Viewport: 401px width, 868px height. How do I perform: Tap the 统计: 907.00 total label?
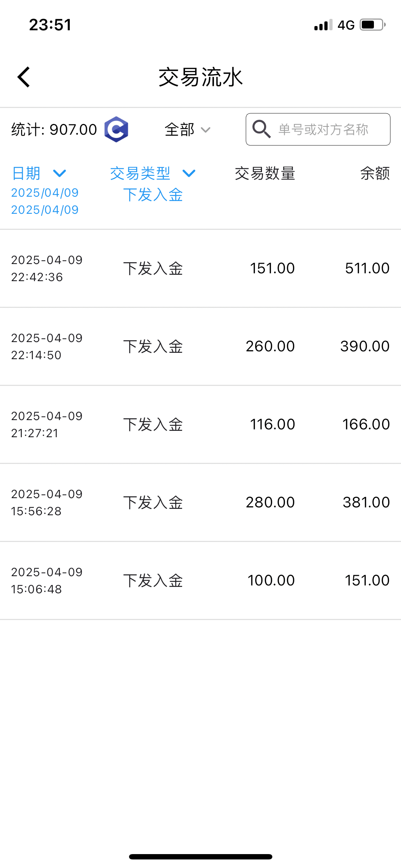[54, 130]
